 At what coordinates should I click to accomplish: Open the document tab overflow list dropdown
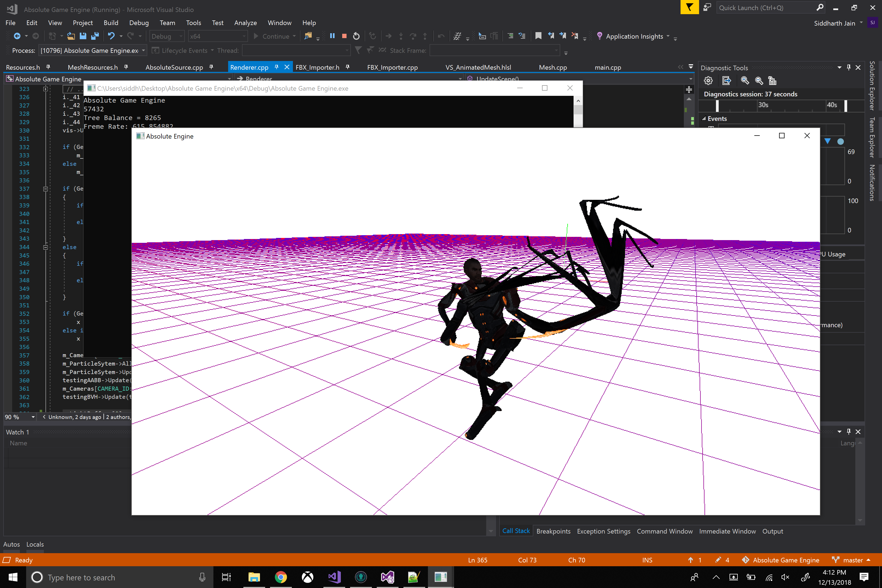tap(691, 67)
